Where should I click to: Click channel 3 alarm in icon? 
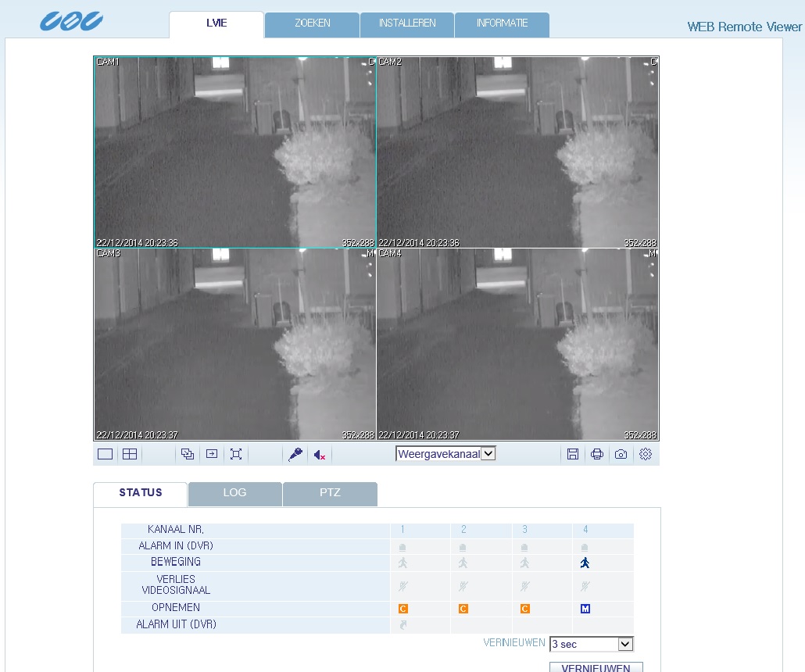pos(524,547)
